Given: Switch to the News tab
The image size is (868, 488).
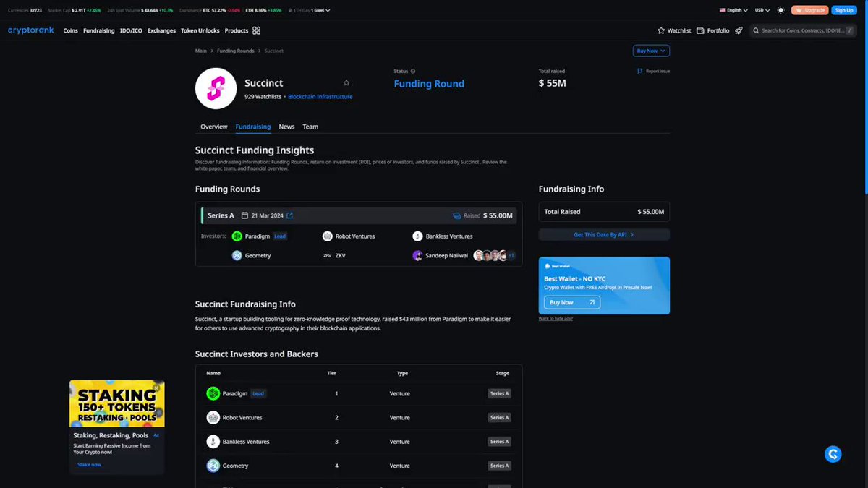Looking at the screenshot, I should 286,127.
